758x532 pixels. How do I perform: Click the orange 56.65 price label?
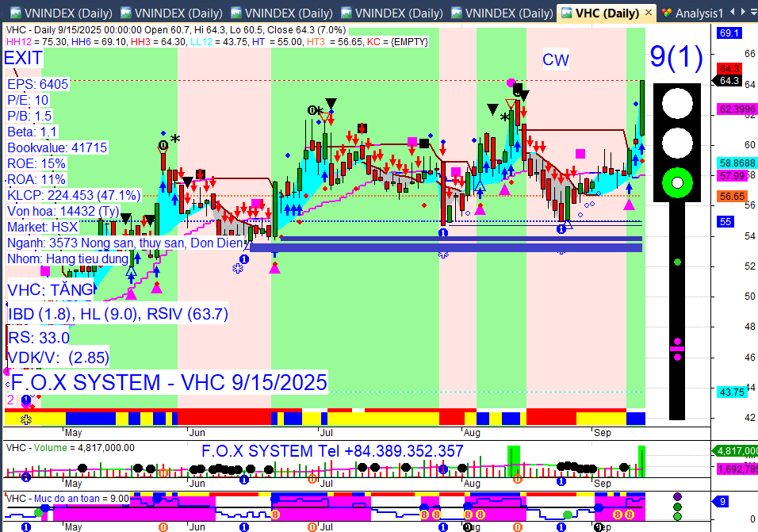pyautogui.click(x=732, y=196)
